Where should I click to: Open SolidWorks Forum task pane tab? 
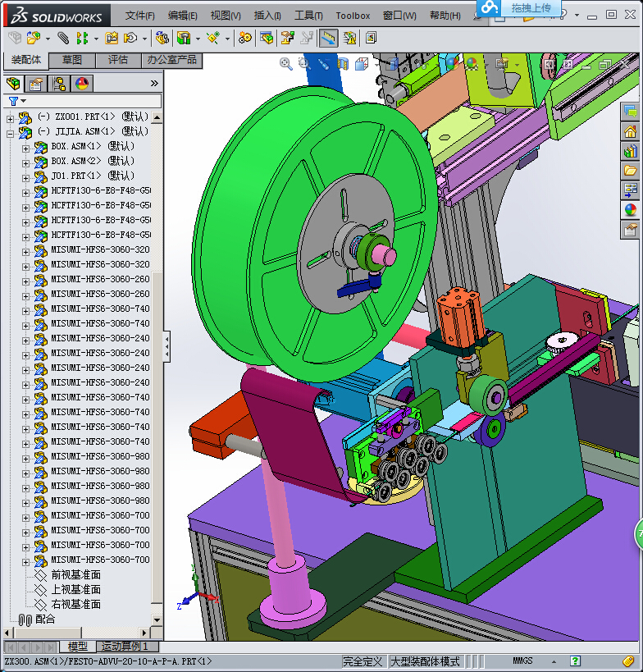(630, 112)
